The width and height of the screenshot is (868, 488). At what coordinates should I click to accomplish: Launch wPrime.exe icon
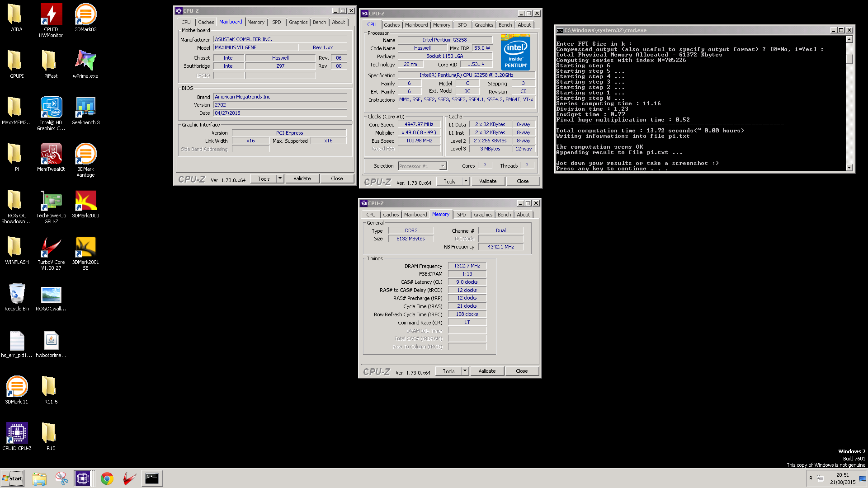pos(85,65)
